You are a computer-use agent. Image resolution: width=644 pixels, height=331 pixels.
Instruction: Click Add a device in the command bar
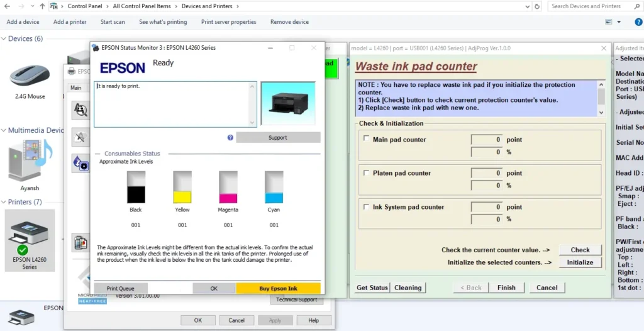coord(23,22)
